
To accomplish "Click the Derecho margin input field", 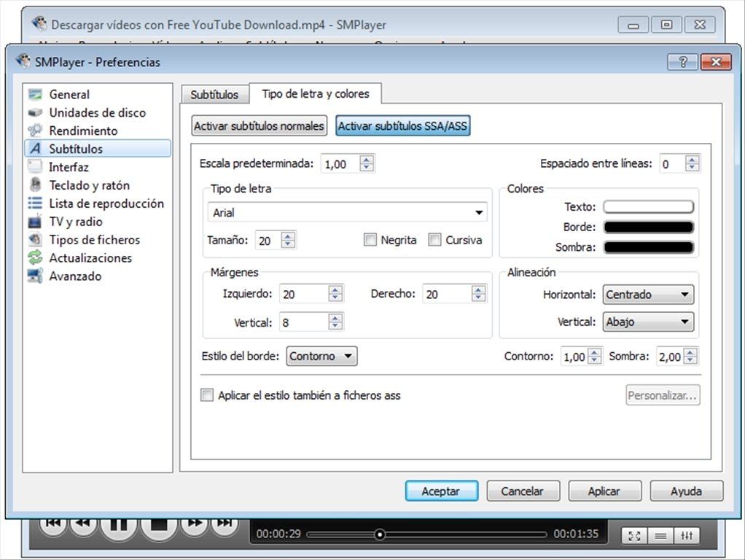I will point(448,295).
